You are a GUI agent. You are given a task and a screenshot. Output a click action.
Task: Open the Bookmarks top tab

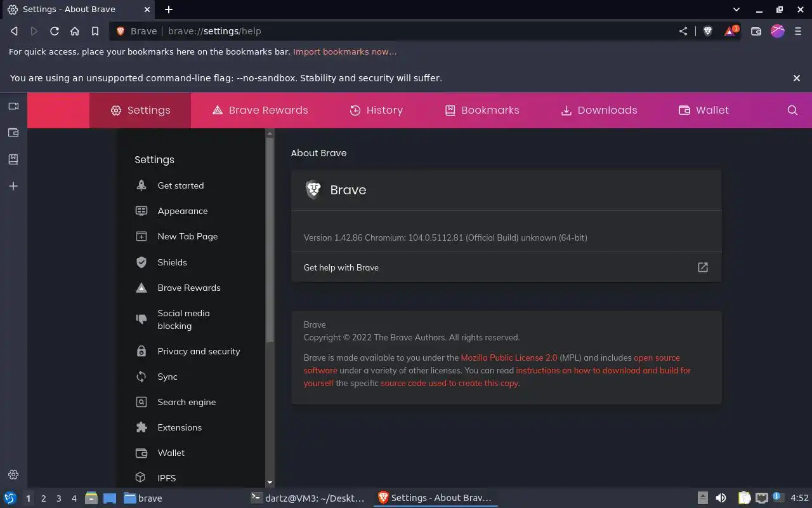[x=482, y=110]
